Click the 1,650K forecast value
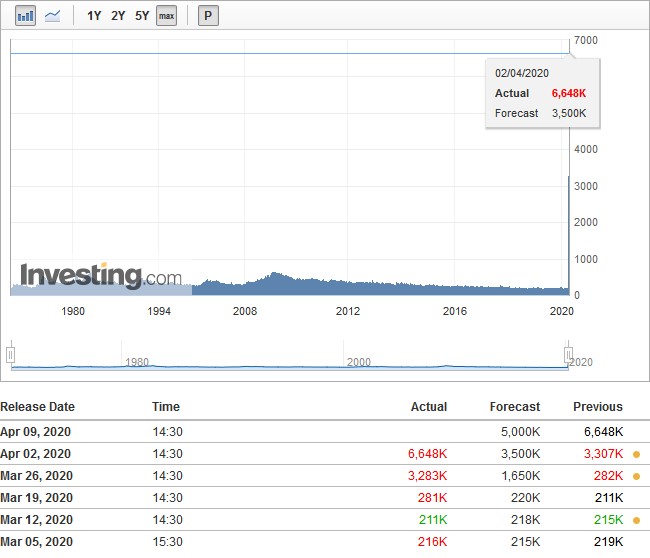650x558 pixels. (521, 476)
